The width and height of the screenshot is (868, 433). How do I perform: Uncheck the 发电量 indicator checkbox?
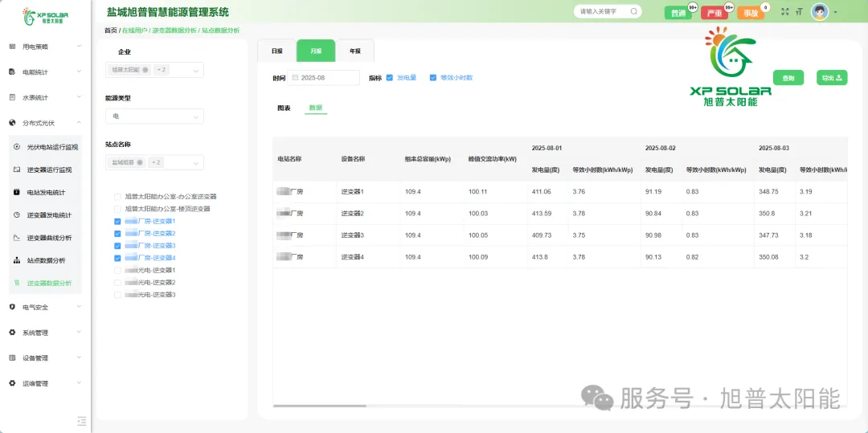click(x=390, y=78)
